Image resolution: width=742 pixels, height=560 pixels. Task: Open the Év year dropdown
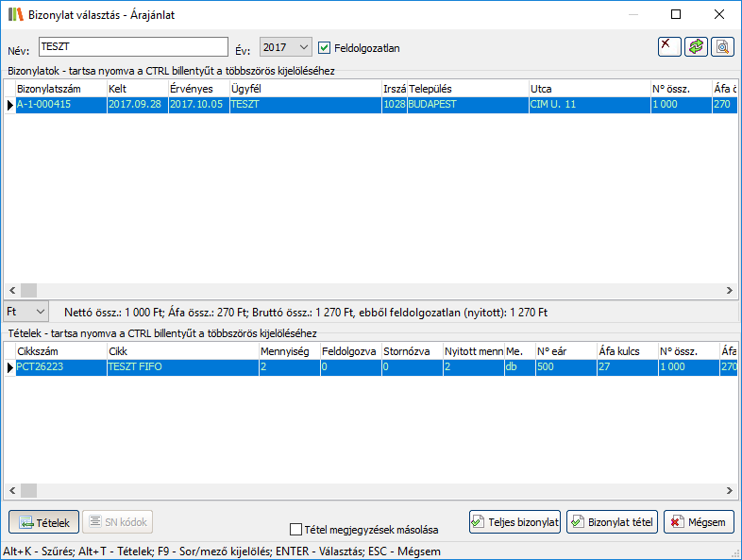pos(285,47)
